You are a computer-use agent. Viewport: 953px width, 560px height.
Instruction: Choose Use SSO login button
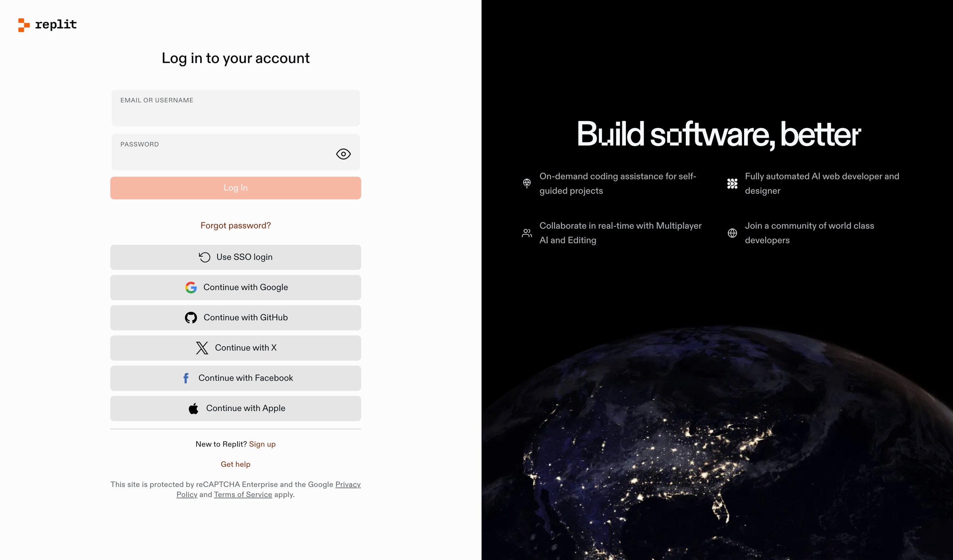pyautogui.click(x=235, y=257)
